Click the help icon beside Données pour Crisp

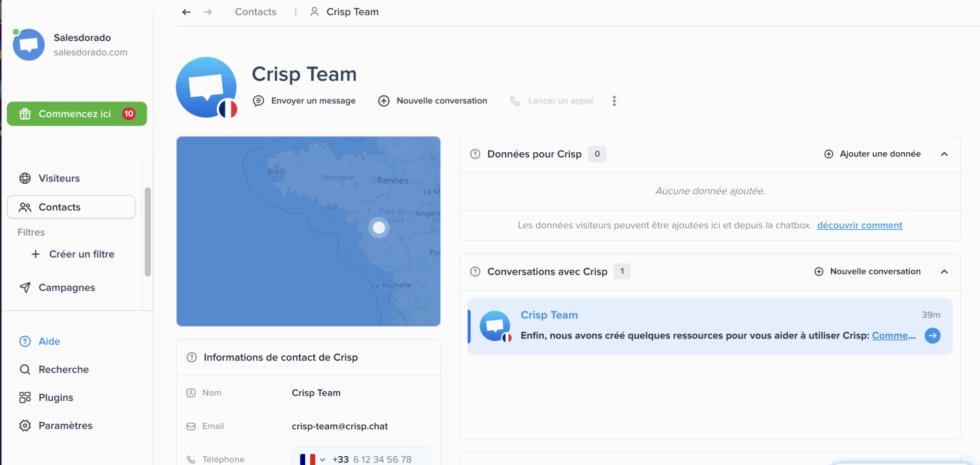475,154
